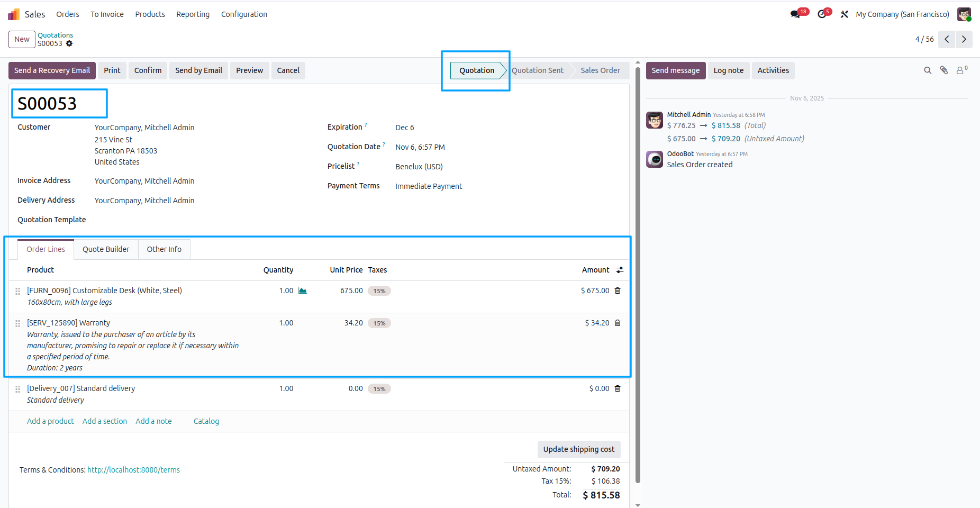The image size is (980, 508).
Task: Select the Sales Order status stage
Action: click(x=600, y=70)
